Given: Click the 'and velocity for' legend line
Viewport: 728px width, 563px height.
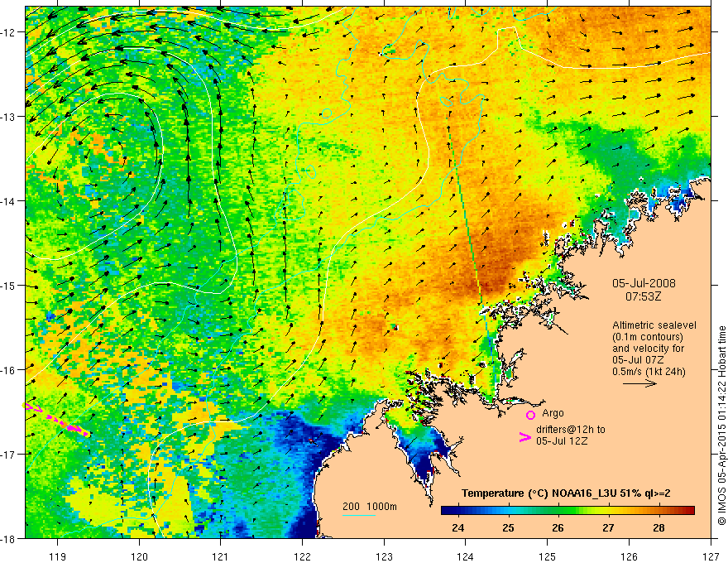Looking at the screenshot, I should [x=648, y=349].
